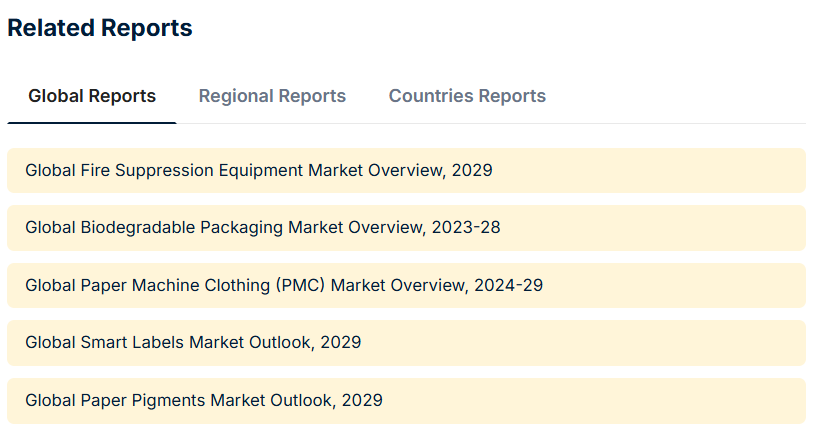Switch to the Regional Reports tab
This screenshot has height=439, width=820.
coord(272,96)
